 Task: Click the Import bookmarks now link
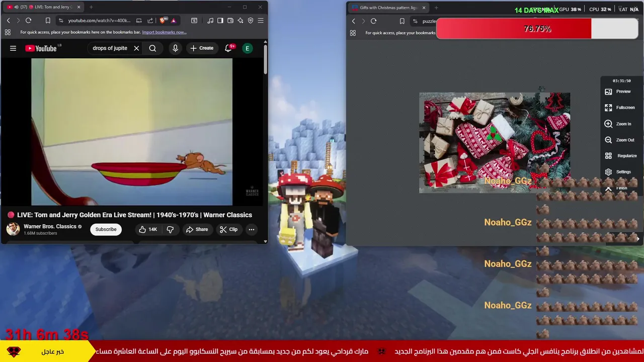(164, 32)
